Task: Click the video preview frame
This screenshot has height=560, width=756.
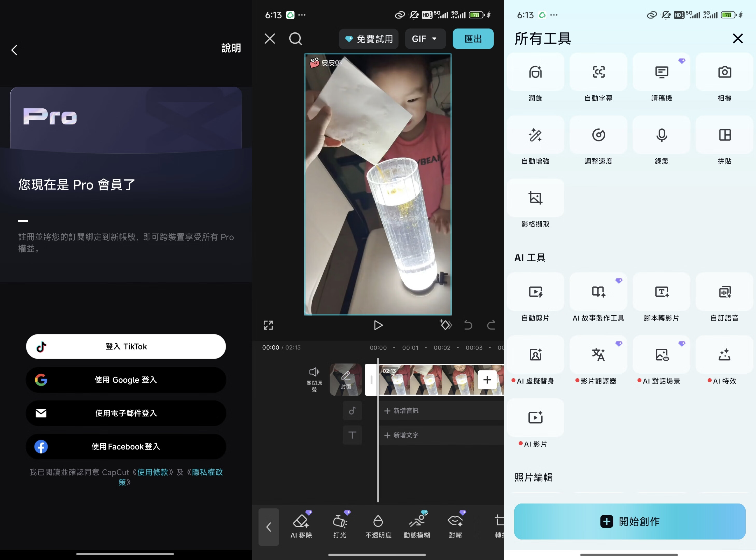Action: pyautogui.click(x=378, y=184)
